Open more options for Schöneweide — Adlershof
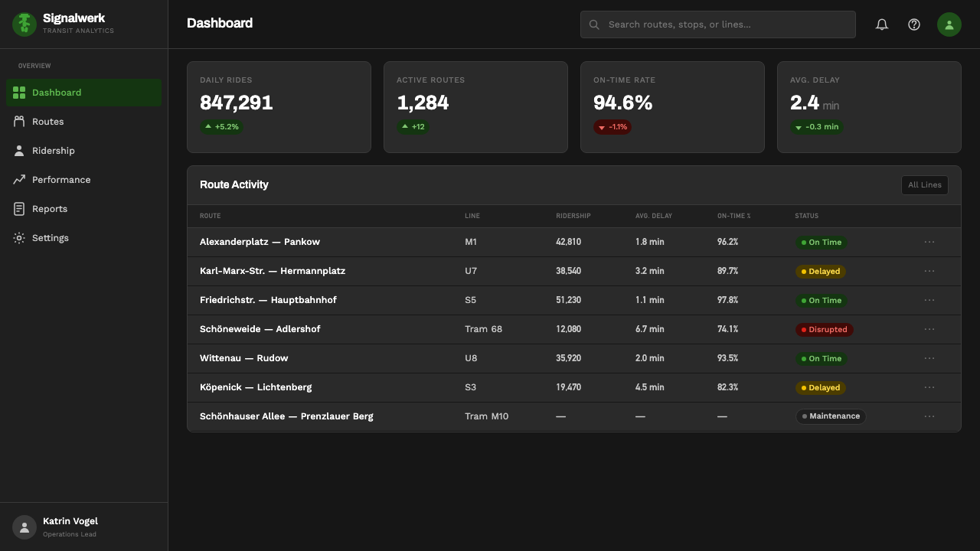The image size is (980, 551). pos(929,329)
